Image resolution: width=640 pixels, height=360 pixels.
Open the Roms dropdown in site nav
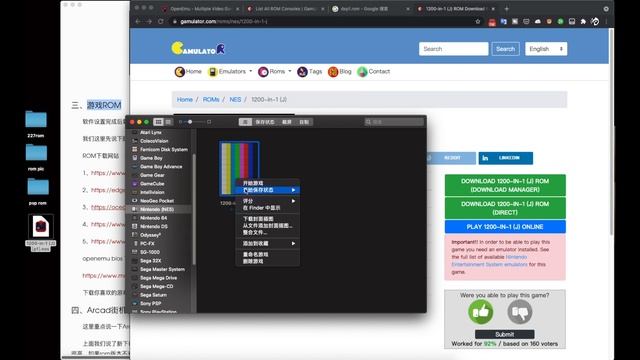pos(275,71)
